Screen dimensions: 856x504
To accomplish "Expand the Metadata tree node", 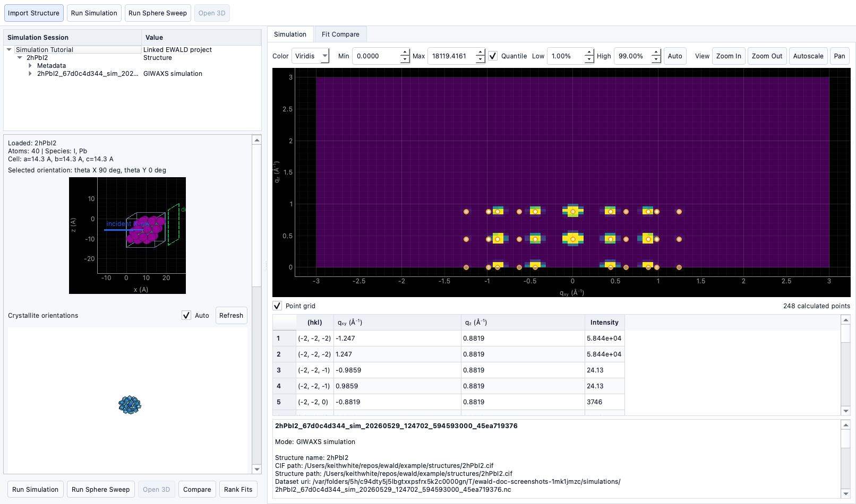I will 30,66.
